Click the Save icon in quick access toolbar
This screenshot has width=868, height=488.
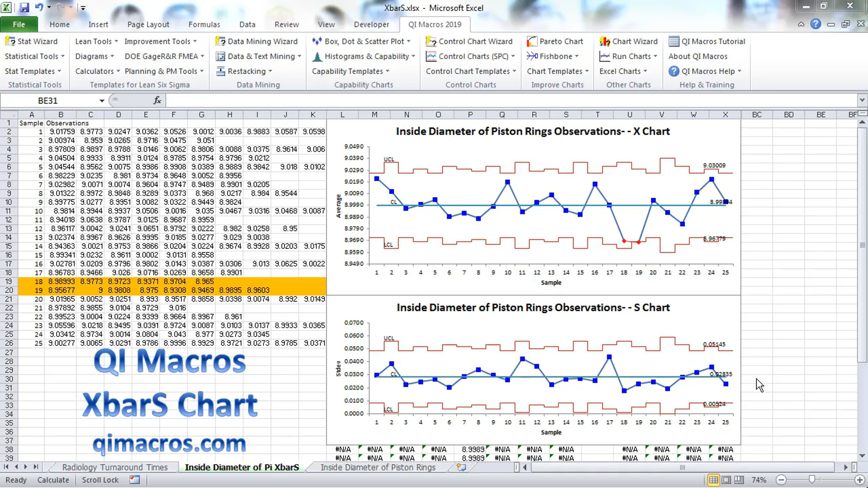pyautogui.click(x=24, y=8)
